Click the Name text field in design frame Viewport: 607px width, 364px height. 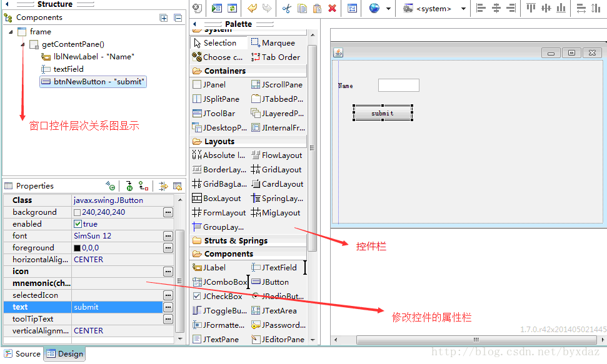(399, 85)
